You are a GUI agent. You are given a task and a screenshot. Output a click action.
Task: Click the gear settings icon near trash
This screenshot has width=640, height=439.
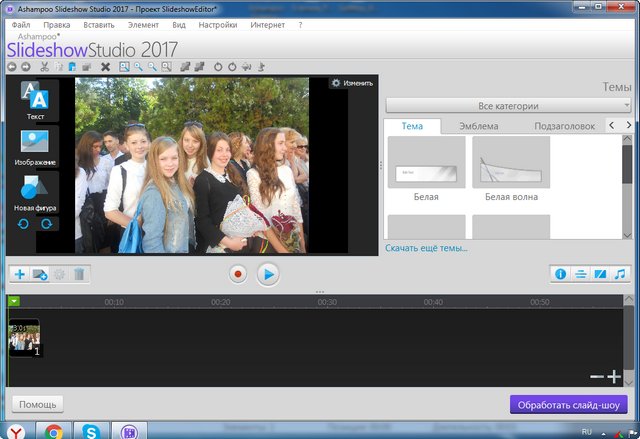click(60, 274)
